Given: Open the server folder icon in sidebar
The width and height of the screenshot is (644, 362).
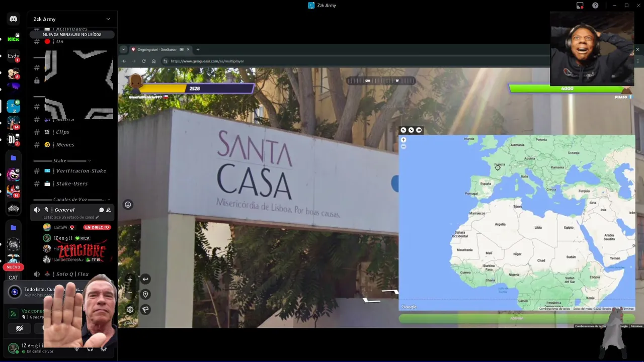Looking at the screenshot, I should coord(14,158).
